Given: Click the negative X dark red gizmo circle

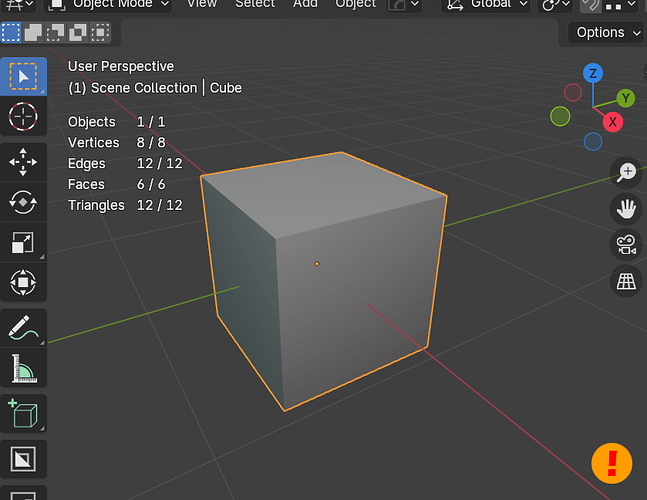Looking at the screenshot, I should coord(573,93).
